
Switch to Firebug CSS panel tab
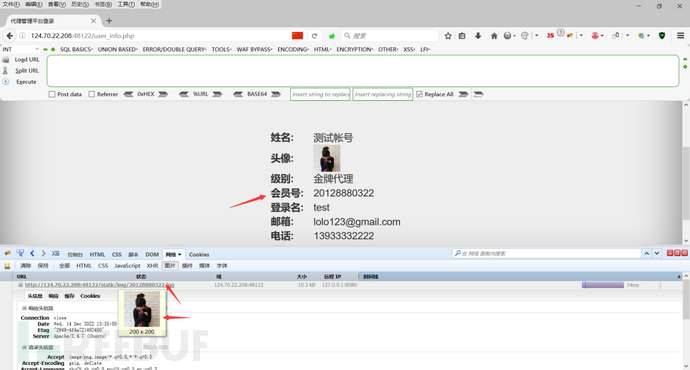pyautogui.click(x=117, y=254)
